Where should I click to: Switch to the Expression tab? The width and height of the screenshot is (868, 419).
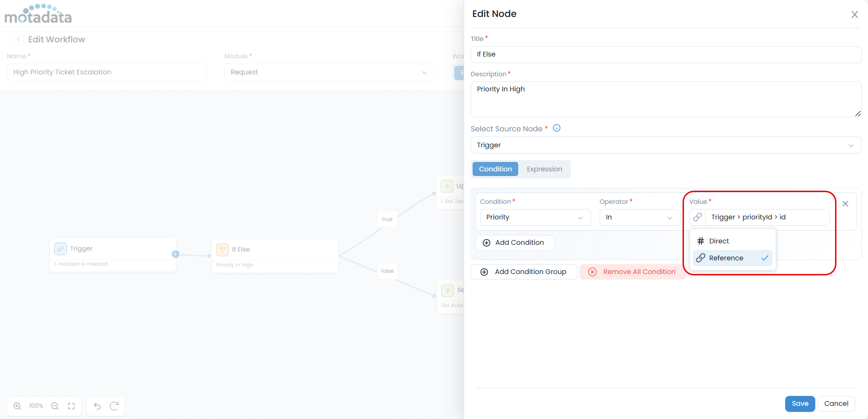click(544, 169)
